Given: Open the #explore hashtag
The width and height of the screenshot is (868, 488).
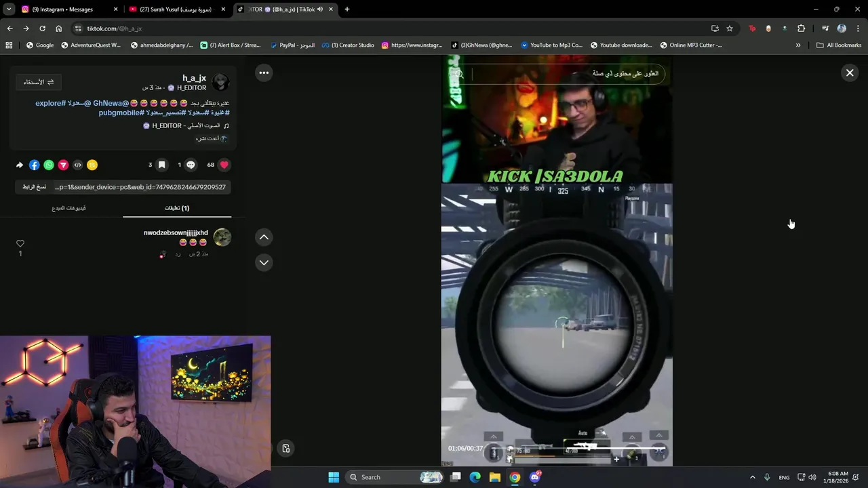Looking at the screenshot, I should (x=50, y=103).
